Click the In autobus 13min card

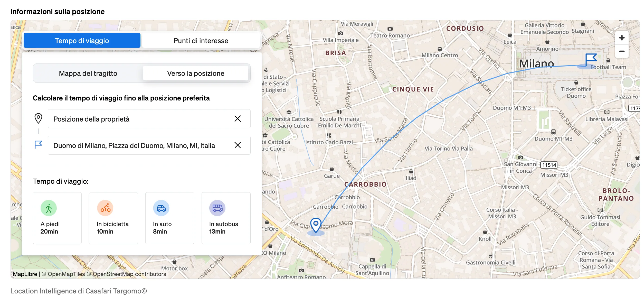(226, 218)
